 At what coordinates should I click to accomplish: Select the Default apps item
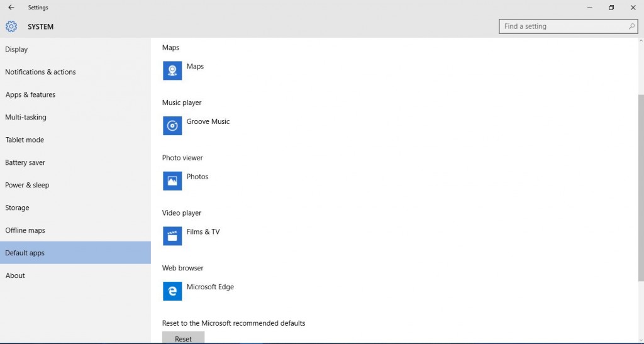tap(75, 253)
